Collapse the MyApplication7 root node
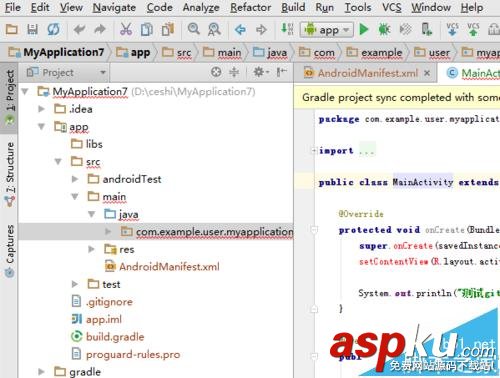Image resolution: width=500 pixels, height=378 pixels. (25, 91)
